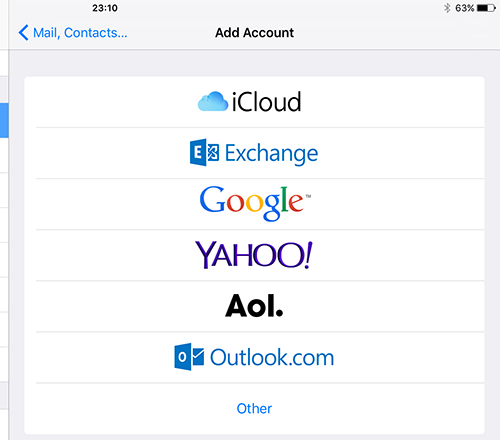Pick the Google account option
The height and width of the screenshot is (440, 500).
coord(254,204)
